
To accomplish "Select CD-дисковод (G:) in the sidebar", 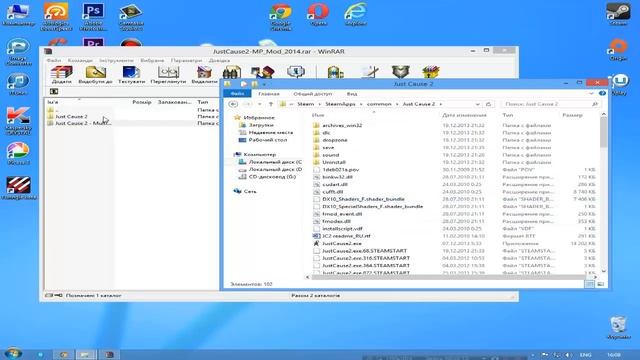I will click(272, 176).
